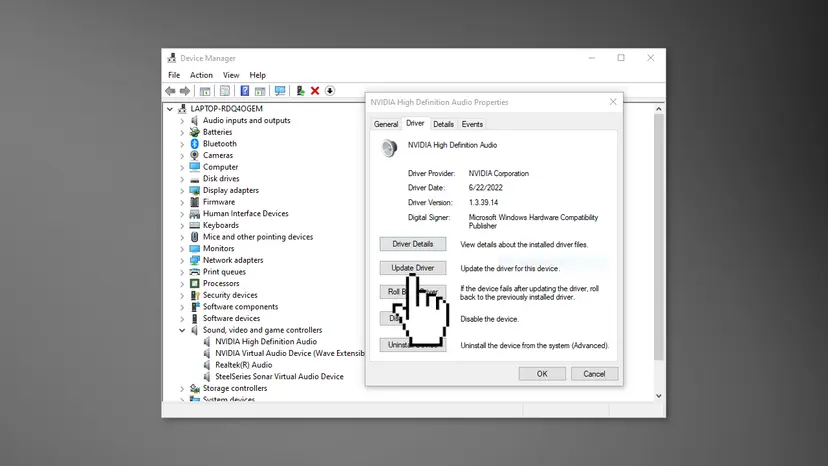Switch to the Events tab

(x=472, y=124)
